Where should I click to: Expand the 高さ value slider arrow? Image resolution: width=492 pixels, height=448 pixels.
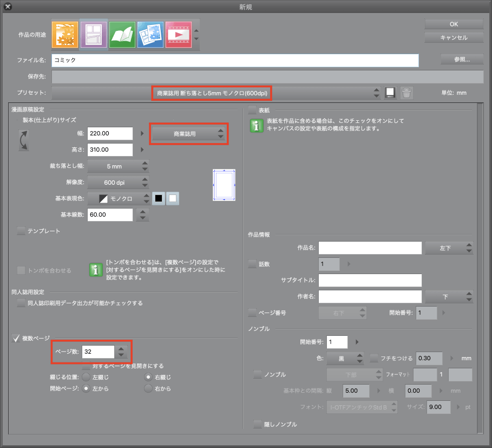[142, 150]
